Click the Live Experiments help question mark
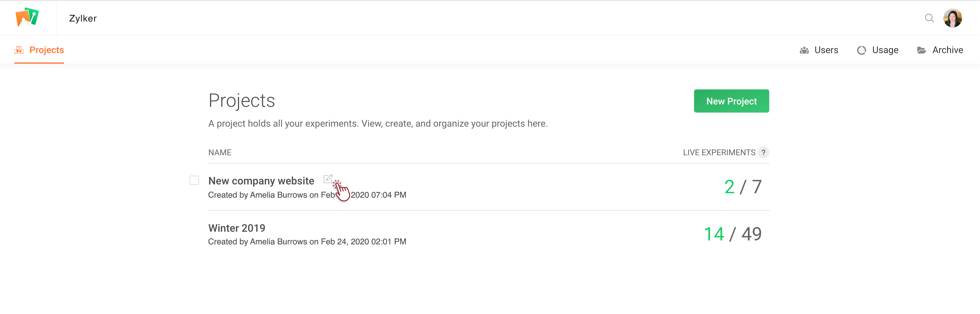 763,152
